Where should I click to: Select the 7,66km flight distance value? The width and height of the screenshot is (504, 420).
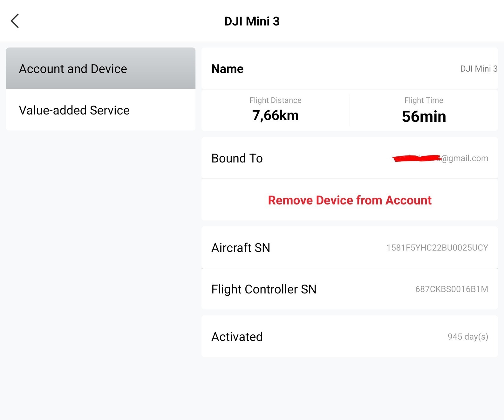point(275,116)
